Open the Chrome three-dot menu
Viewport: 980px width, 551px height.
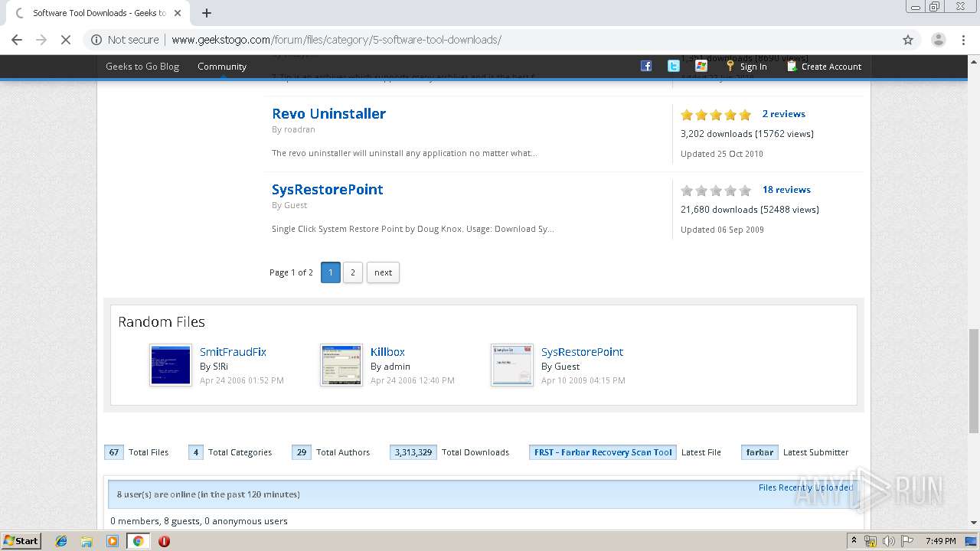(x=964, y=40)
